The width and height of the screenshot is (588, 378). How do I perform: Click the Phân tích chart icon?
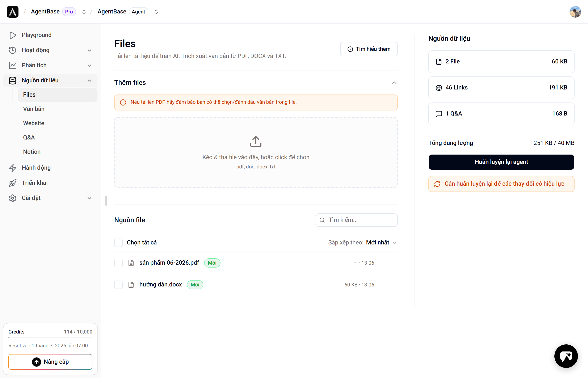(x=13, y=65)
